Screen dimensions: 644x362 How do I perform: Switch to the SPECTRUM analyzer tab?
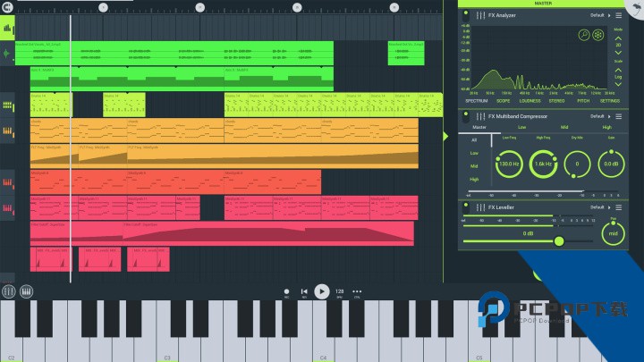(477, 101)
